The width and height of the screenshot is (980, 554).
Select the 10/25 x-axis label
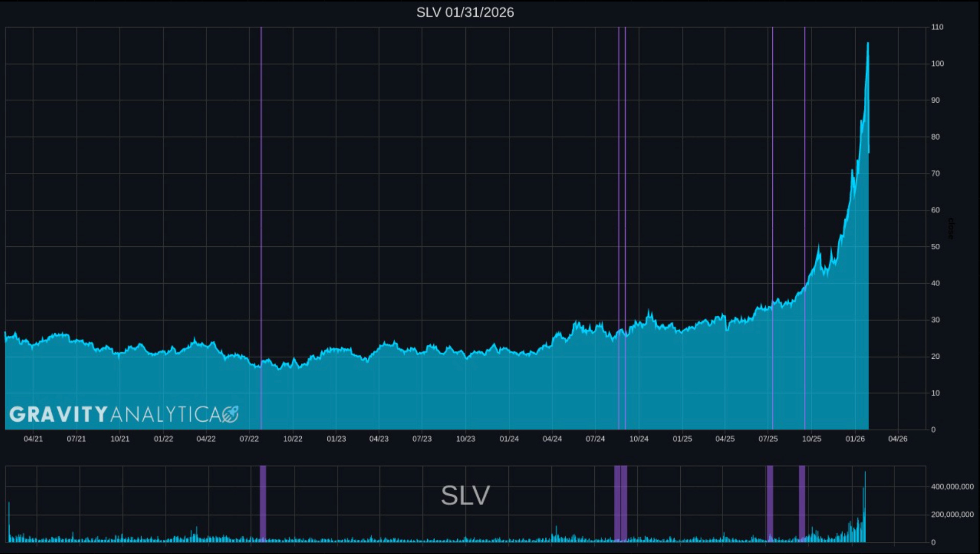(812, 439)
